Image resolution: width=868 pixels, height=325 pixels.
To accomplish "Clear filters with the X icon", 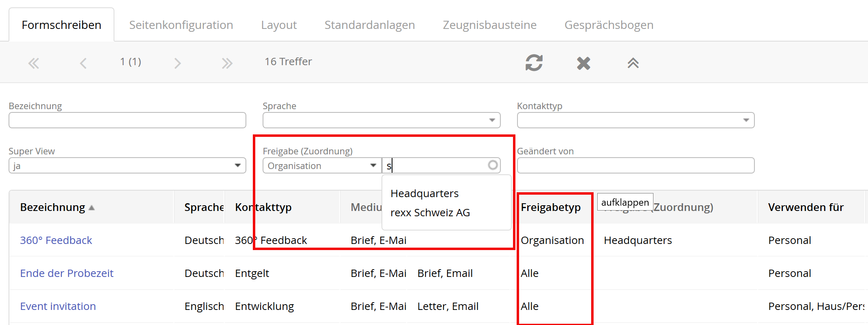I will (x=583, y=63).
